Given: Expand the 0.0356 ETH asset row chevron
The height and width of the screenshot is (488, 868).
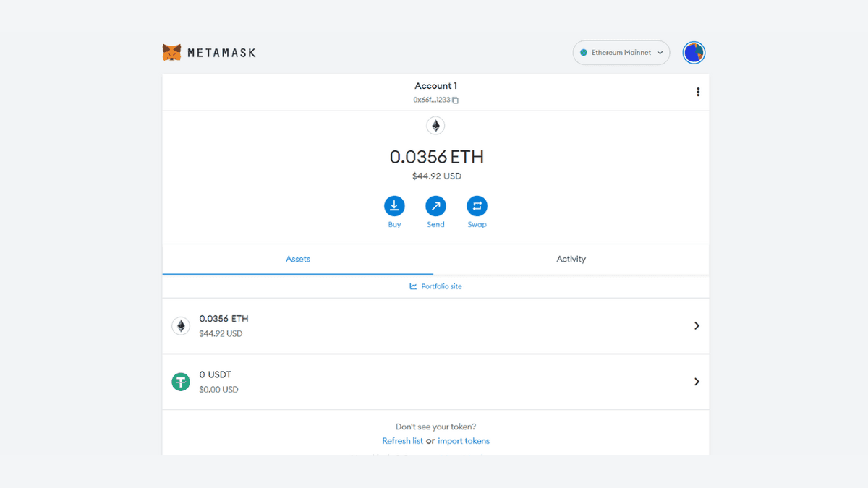Looking at the screenshot, I should pos(697,326).
